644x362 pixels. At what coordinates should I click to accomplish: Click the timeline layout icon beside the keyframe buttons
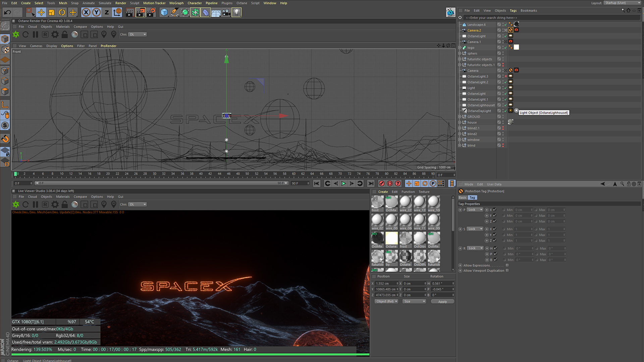pyautogui.click(x=452, y=183)
